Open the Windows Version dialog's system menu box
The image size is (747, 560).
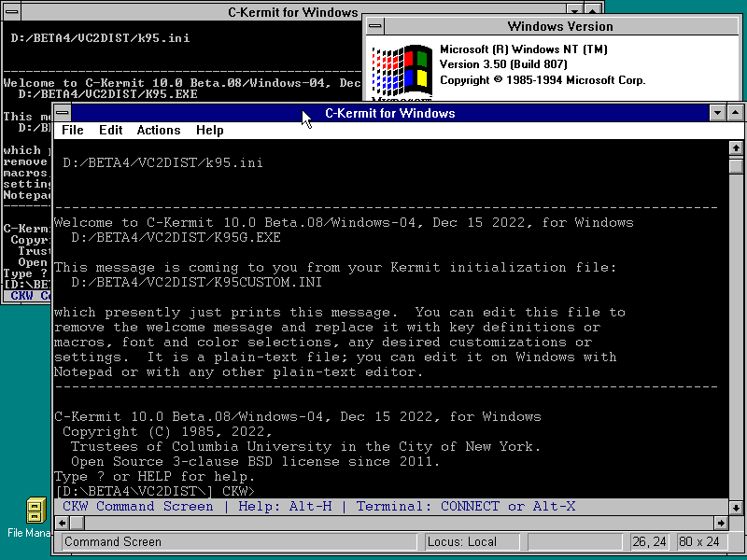click(375, 26)
